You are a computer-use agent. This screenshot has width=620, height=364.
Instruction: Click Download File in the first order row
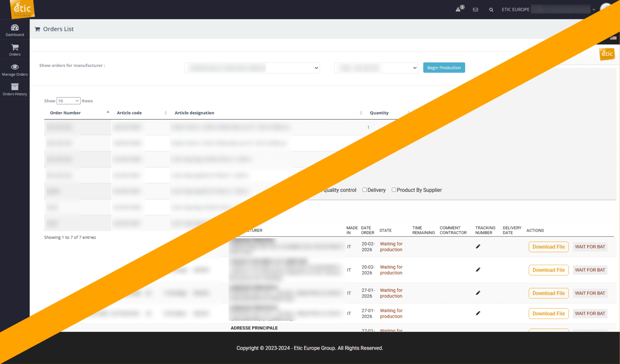click(548, 247)
